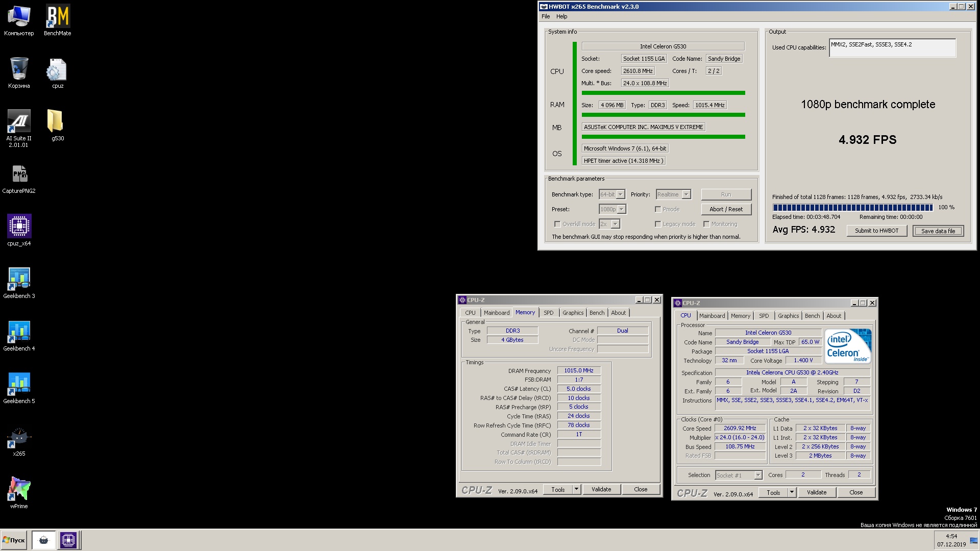This screenshot has width=980, height=551.
Task: Click Save data file button
Action: (x=938, y=231)
